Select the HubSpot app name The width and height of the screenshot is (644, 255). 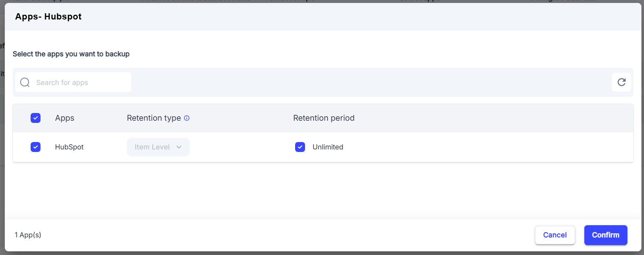point(69,147)
